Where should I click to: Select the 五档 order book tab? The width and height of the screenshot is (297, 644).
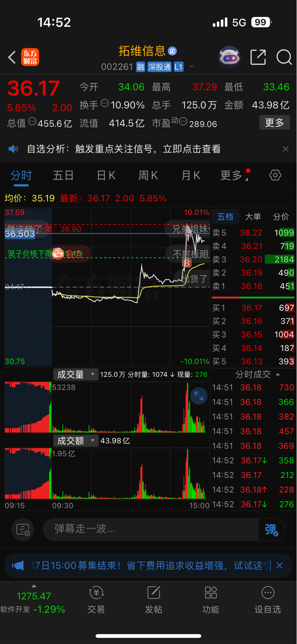pyautogui.click(x=225, y=217)
